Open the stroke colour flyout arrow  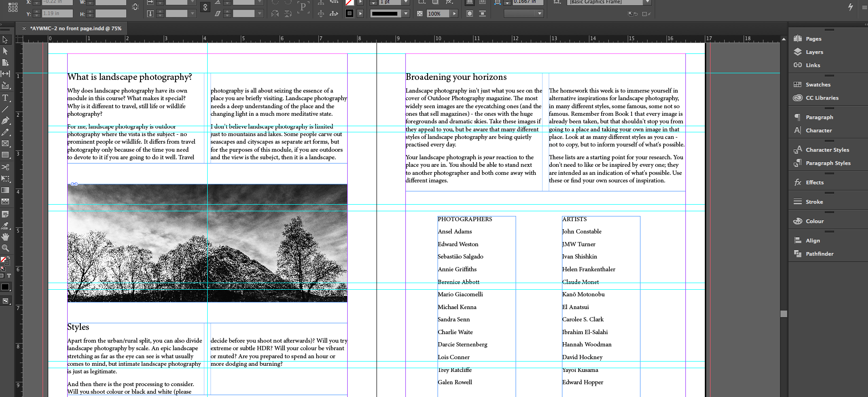[360, 14]
